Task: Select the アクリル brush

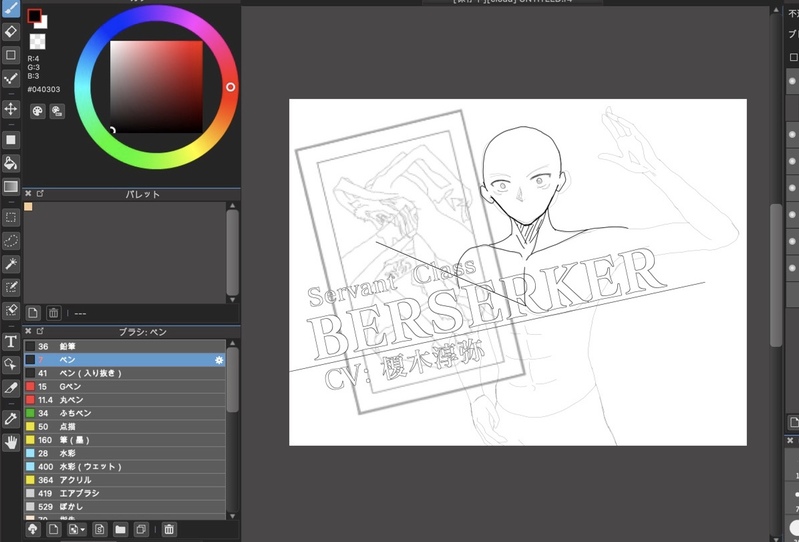Action: [x=125, y=480]
